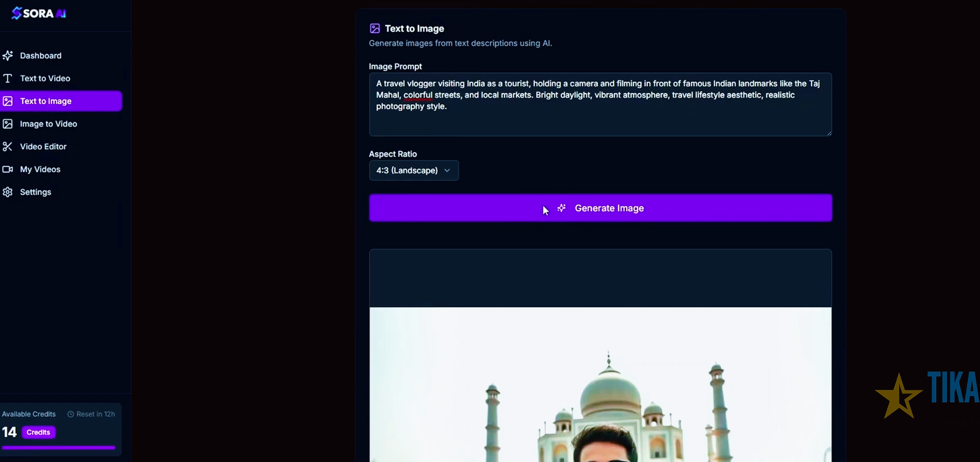Click the My Videos camera icon

point(8,169)
